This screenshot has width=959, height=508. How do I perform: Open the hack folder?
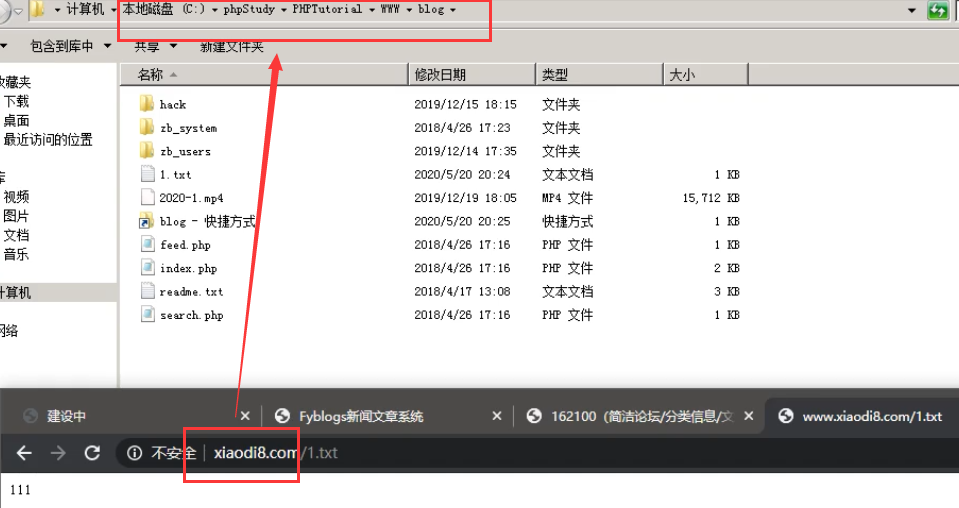[x=172, y=104]
